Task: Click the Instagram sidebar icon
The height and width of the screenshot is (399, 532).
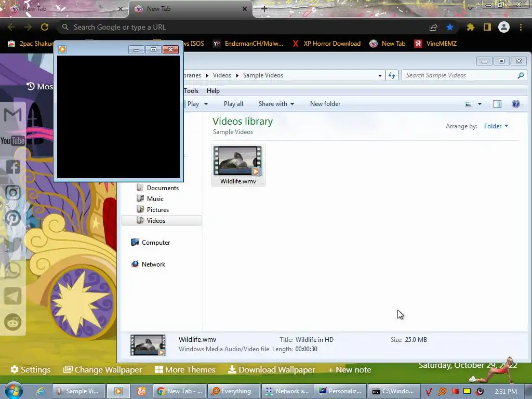Action: point(13,193)
